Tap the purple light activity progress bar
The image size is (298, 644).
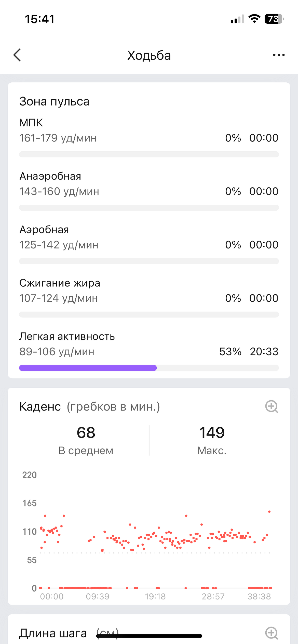coord(88,368)
